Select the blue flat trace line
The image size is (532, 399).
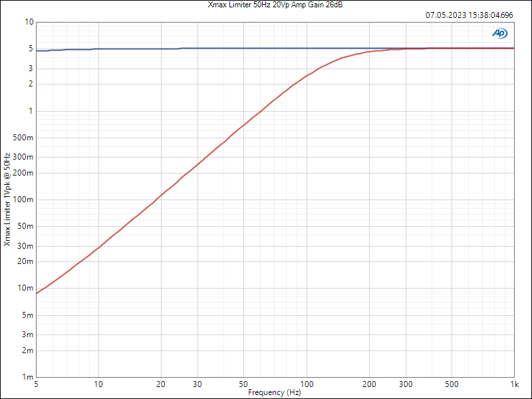tap(266, 49)
